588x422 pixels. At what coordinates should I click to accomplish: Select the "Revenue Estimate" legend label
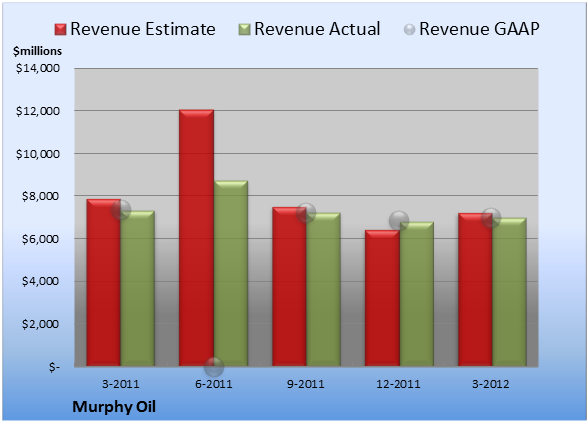point(143,29)
